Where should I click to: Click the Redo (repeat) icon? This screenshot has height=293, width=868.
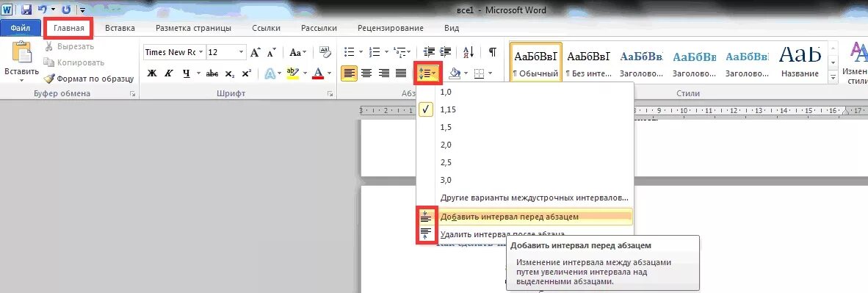(66, 10)
